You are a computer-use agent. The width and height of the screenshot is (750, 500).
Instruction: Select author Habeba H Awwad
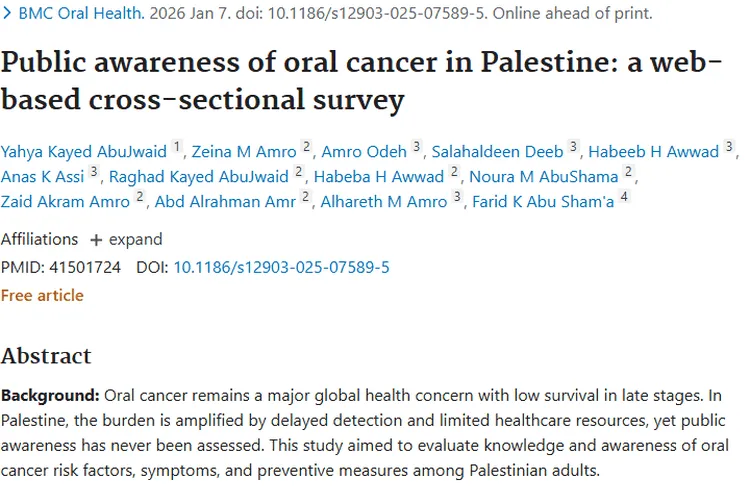click(378, 177)
